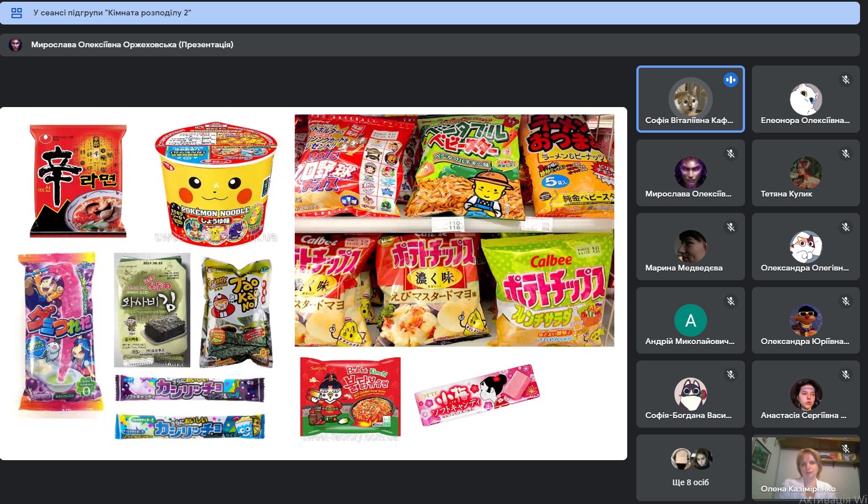This screenshot has width=868, height=504.
Task: Click the muted microphone icon on Мирослава Олексіїв... tile
Action: pyautogui.click(x=731, y=154)
